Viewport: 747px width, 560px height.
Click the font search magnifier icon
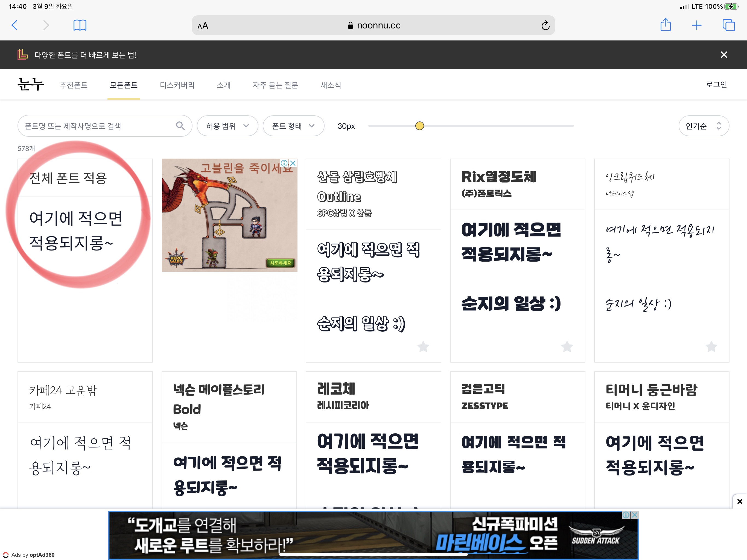point(180,126)
